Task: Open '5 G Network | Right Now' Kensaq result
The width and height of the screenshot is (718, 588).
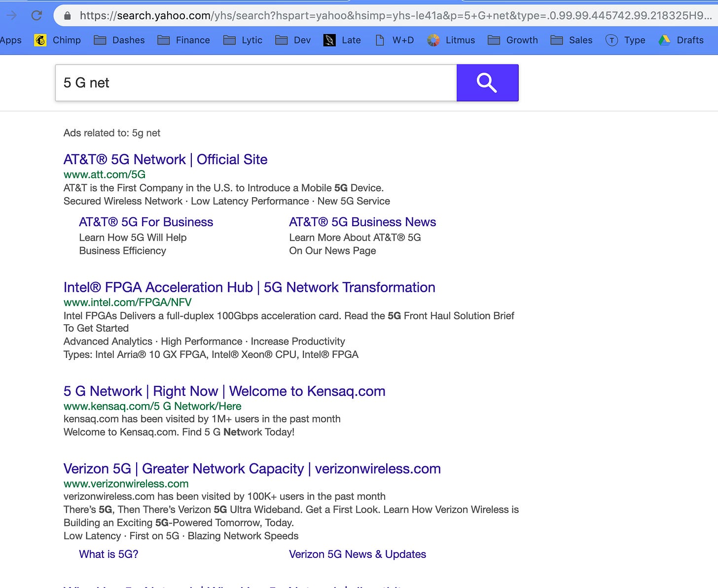Action: 224,391
